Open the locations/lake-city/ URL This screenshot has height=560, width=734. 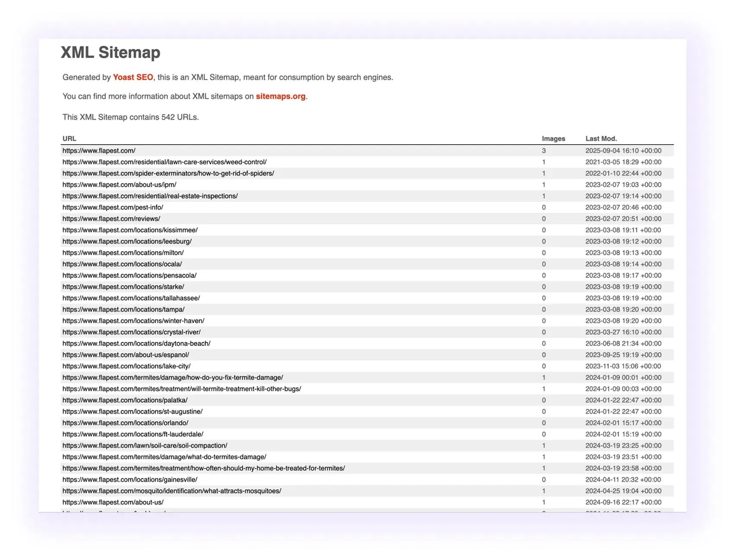[x=127, y=366]
